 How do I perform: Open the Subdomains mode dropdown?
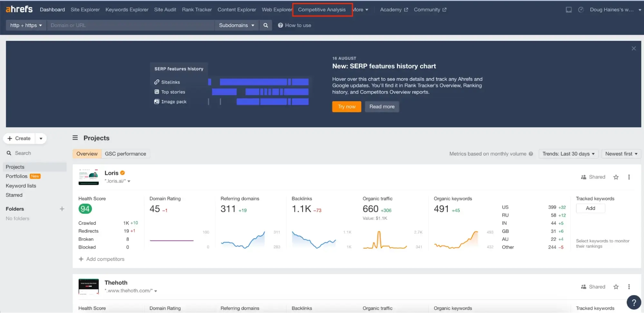236,25
